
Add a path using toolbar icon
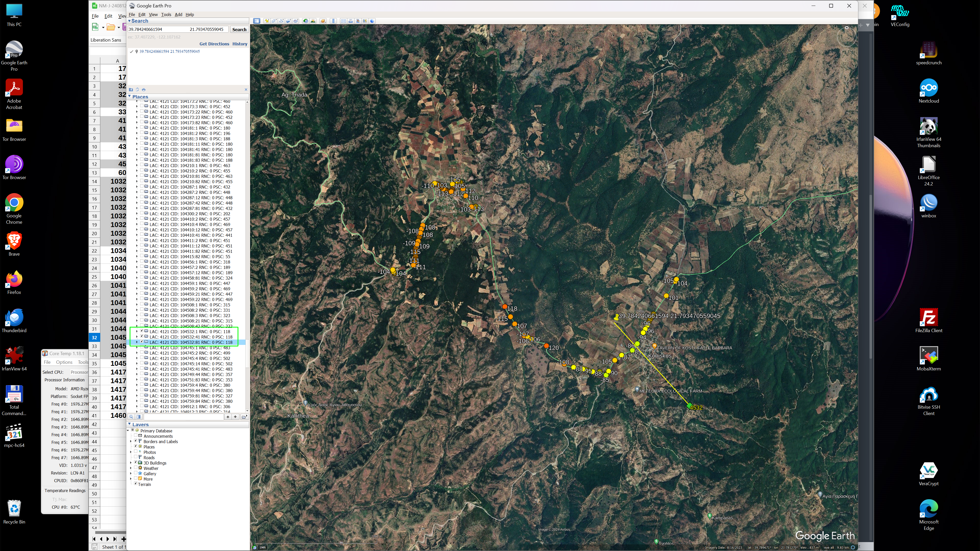pyautogui.click(x=281, y=21)
